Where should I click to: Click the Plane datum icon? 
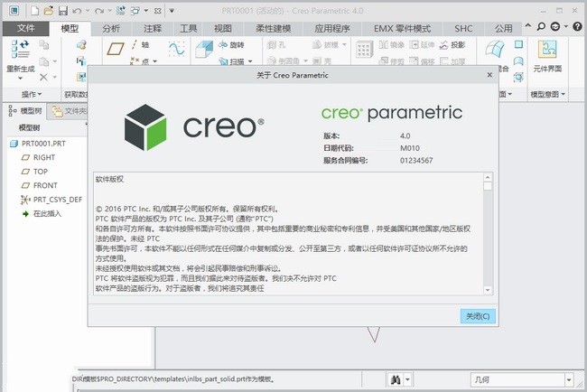[x=116, y=49]
